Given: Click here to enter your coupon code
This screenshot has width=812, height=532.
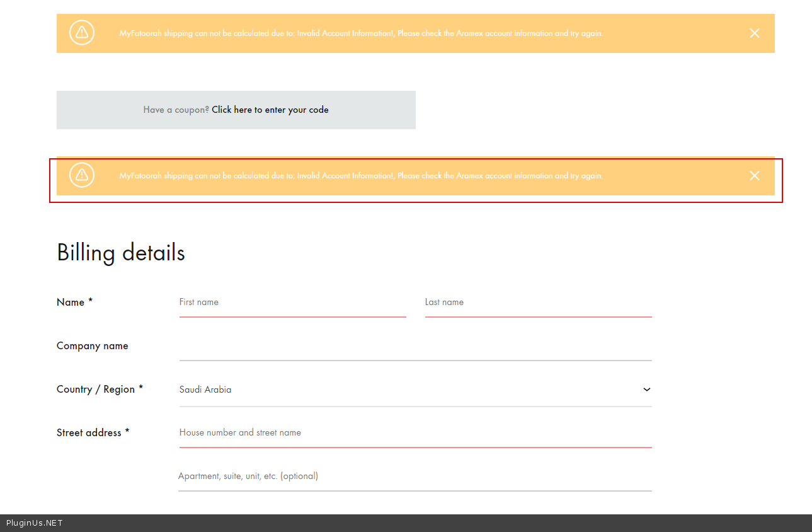Looking at the screenshot, I should pos(270,110).
